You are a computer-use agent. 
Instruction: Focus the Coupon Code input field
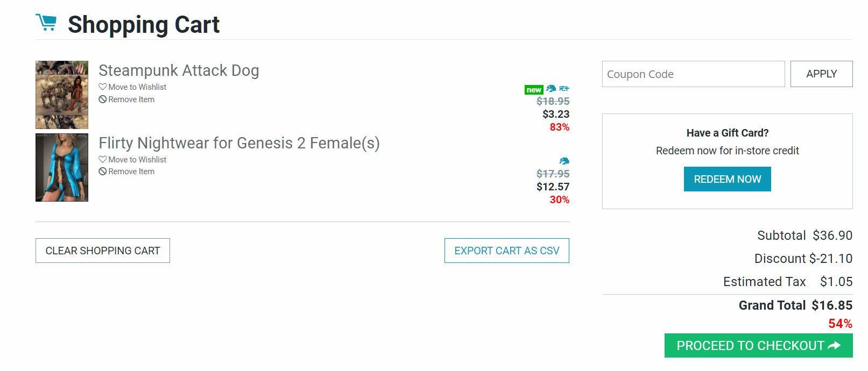click(x=693, y=74)
